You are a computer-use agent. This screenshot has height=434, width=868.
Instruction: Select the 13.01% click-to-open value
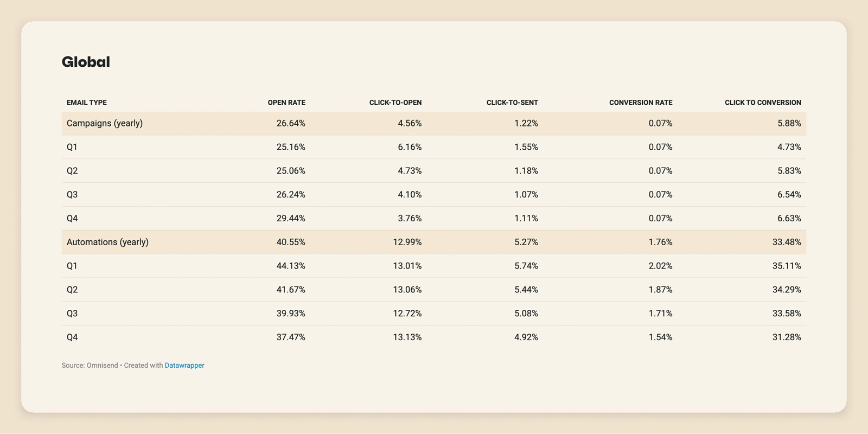[407, 266]
